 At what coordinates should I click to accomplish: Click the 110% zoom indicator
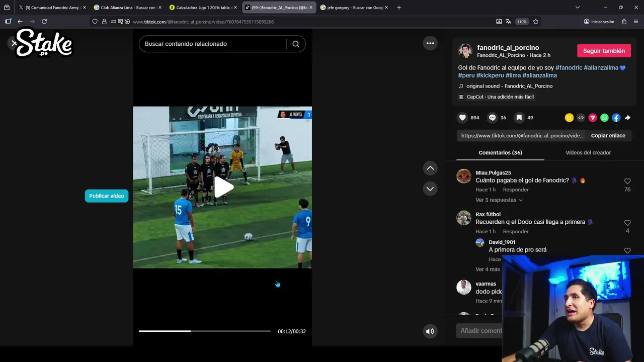coord(522,22)
